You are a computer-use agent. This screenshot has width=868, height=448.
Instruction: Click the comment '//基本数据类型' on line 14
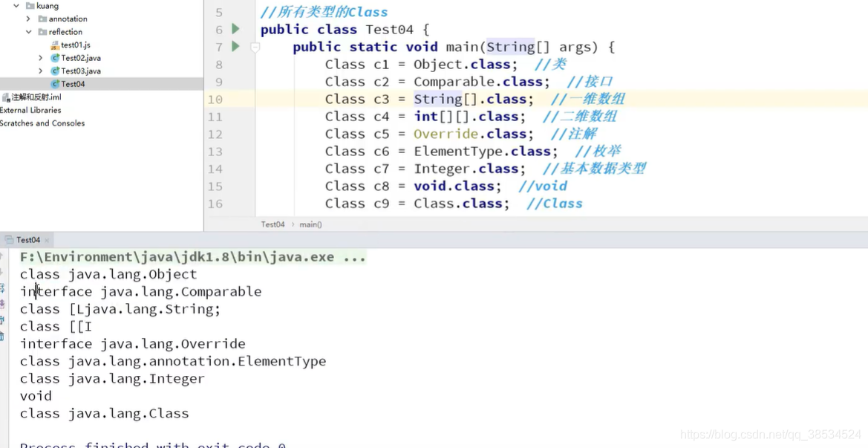click(x=594, y=169)
